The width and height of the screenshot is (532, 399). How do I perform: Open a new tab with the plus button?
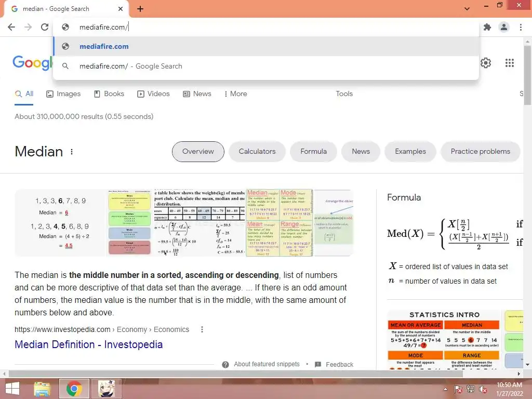140,9
